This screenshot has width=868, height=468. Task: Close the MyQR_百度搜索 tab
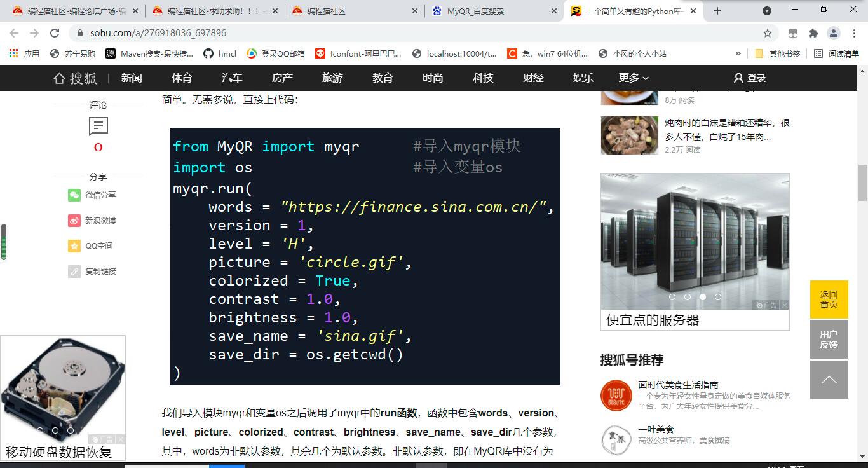pos(554,11)
